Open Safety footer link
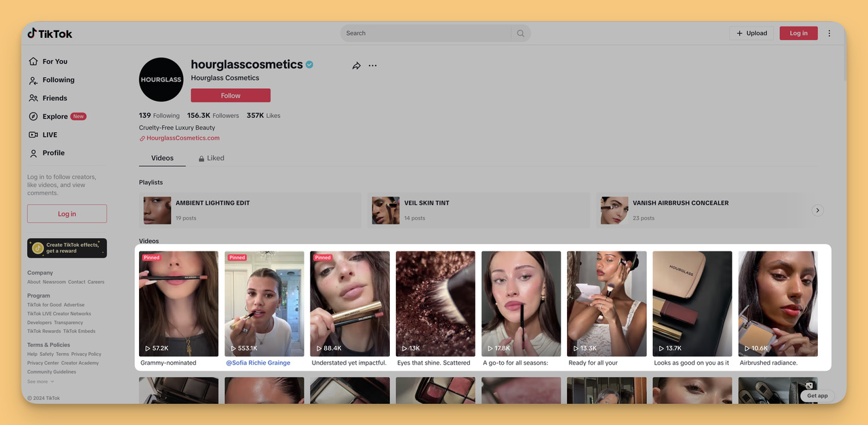The image size is (868, 425). 47,354
